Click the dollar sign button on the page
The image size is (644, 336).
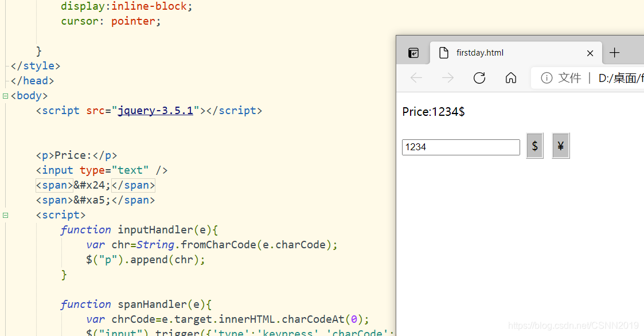click(x=534, y=146)
